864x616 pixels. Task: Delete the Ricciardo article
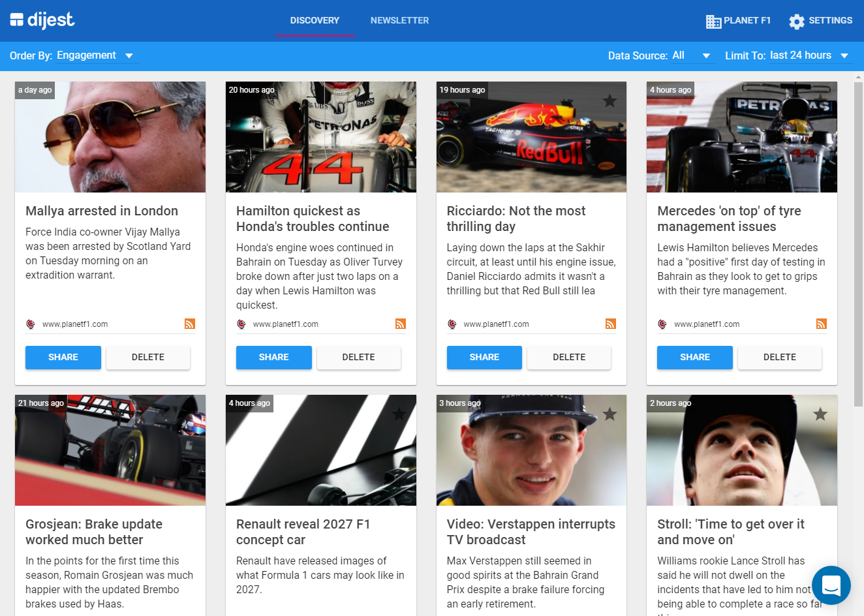569,358
